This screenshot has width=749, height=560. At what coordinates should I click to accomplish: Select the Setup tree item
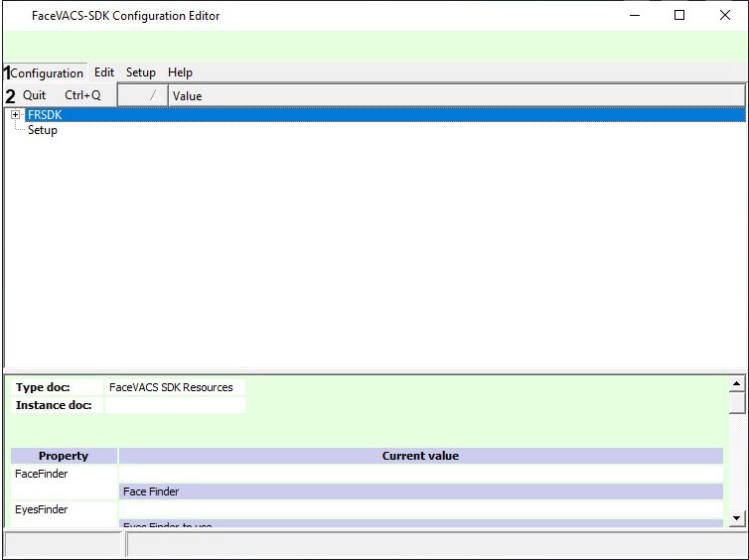(x=42, y=130)
